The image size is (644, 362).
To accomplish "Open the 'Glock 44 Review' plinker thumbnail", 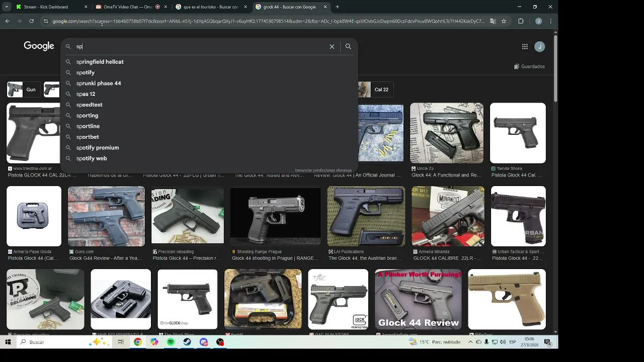I will [418, 299].
